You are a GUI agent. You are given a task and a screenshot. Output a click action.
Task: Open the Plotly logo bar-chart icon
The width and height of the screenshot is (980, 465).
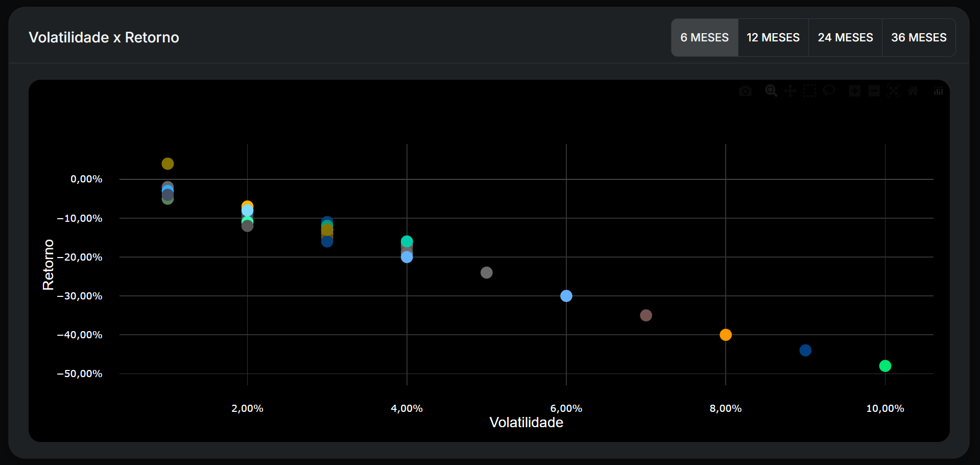(x=938, y=91)
